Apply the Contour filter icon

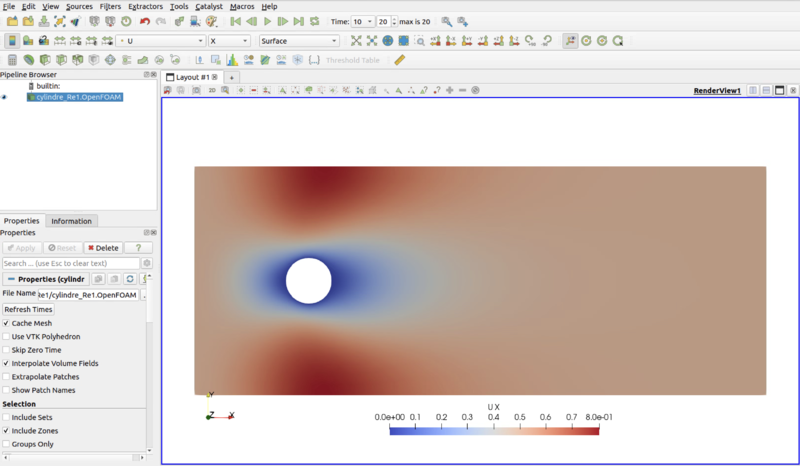[29, 60]
